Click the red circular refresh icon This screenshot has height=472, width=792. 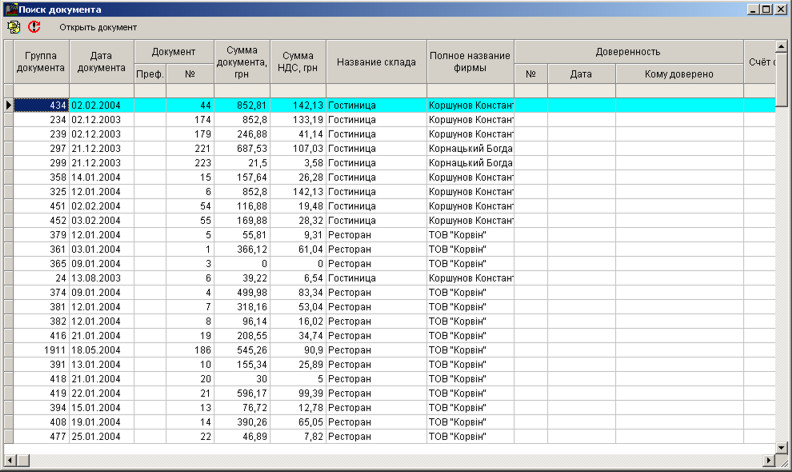click(34, 27)
